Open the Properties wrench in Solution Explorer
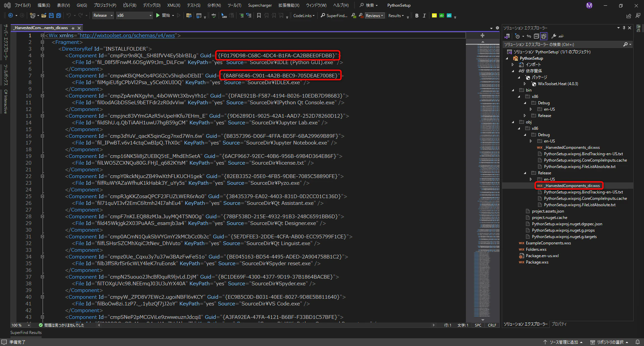Image resolution: width=644 pixels, height=346 pixels. point(554,36)
